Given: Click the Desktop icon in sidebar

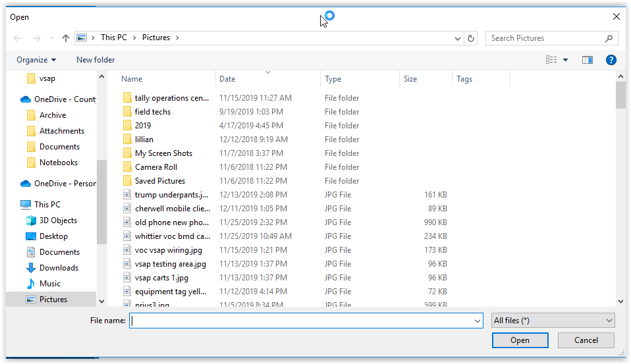Looking at the screenshot, I should [x=31, y=236].
